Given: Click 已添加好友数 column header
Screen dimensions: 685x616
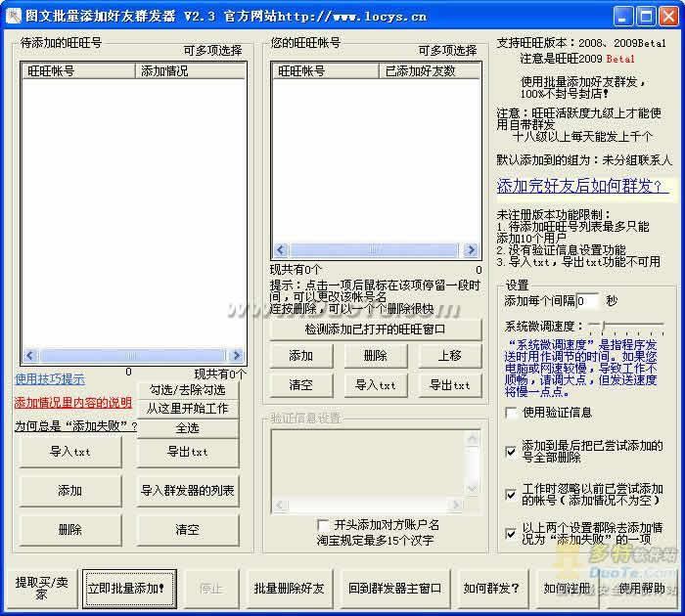Looking at the screenshot, I should pos(430,70).
